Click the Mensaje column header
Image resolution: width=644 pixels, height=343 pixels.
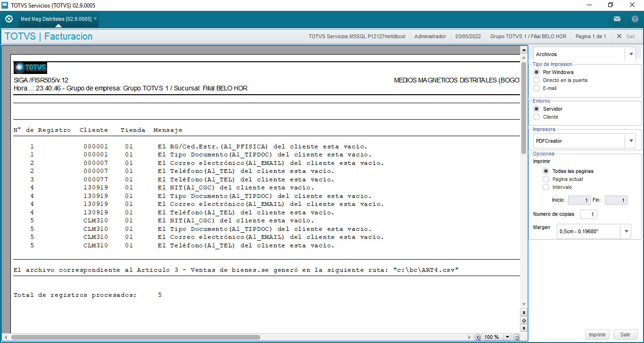click(168, 130)
